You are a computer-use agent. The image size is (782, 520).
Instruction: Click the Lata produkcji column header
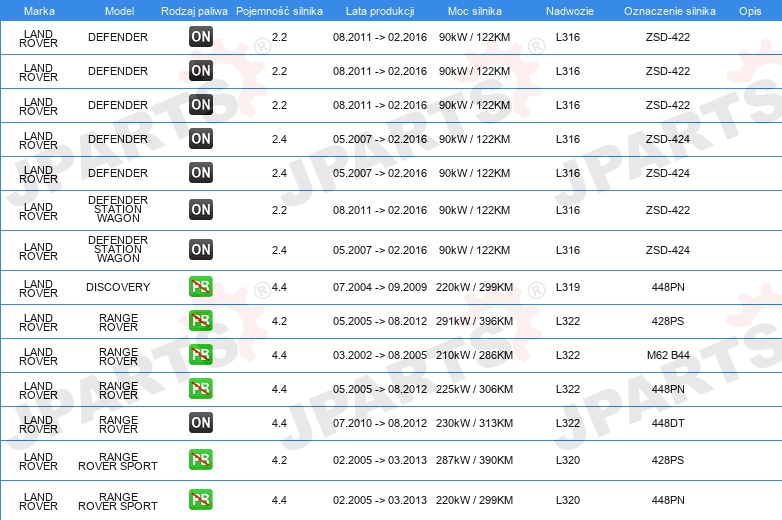[380, 11]
